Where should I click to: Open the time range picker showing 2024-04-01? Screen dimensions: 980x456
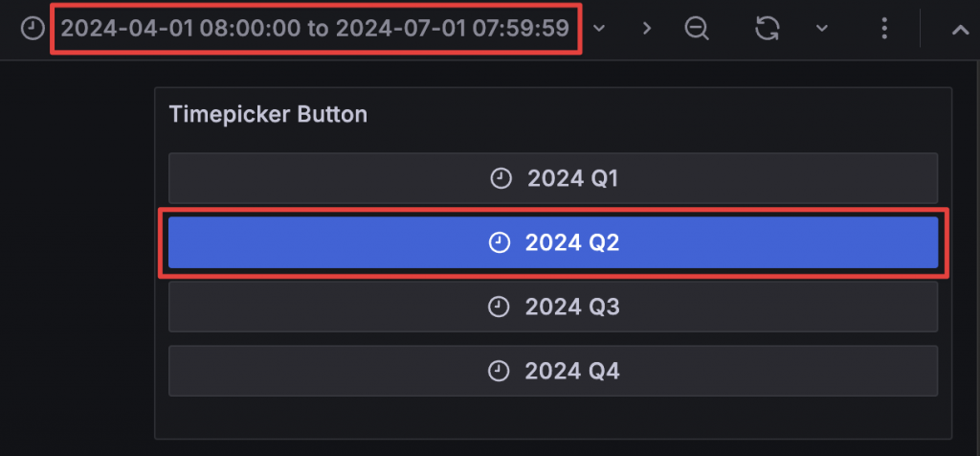point(315,29)
